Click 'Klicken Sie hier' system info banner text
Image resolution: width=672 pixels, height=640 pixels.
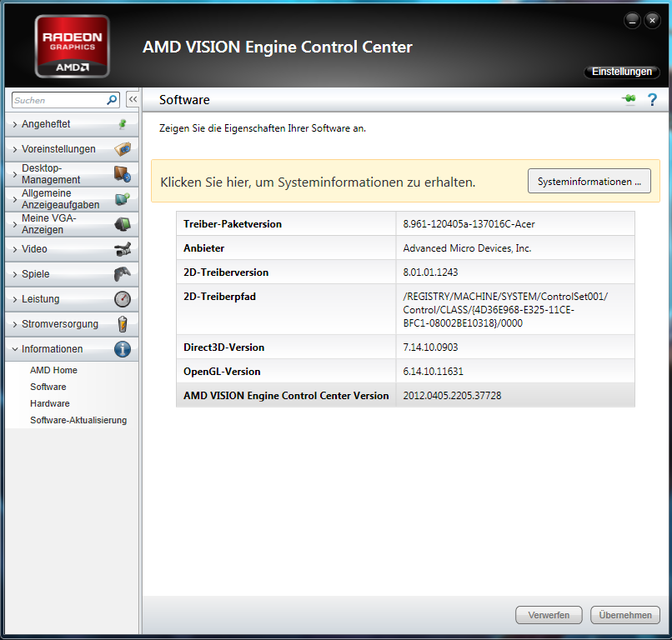[318, 182]
